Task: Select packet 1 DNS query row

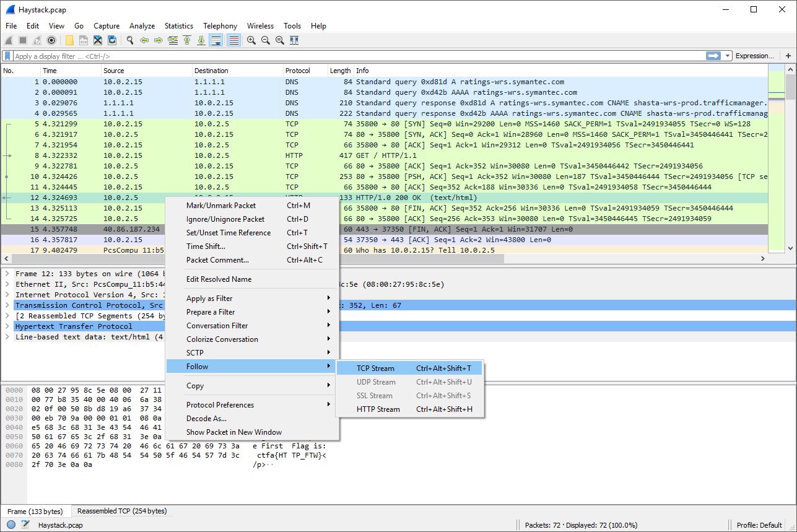Action: (384, 82)
